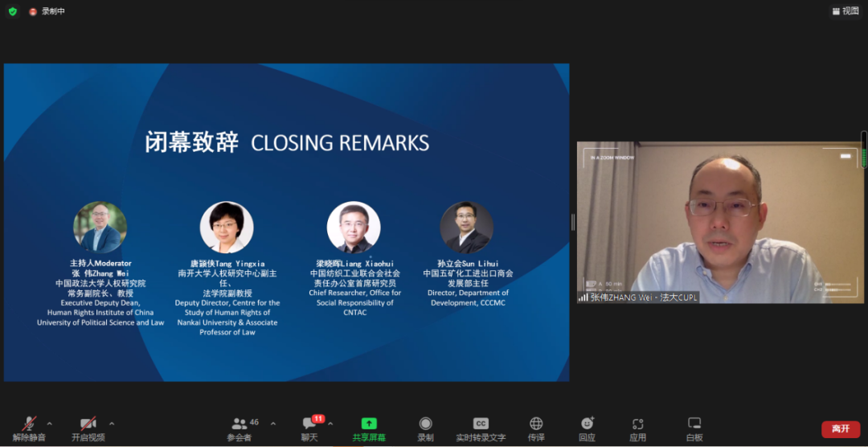Open the apps icon (应用)

point(638,424)
